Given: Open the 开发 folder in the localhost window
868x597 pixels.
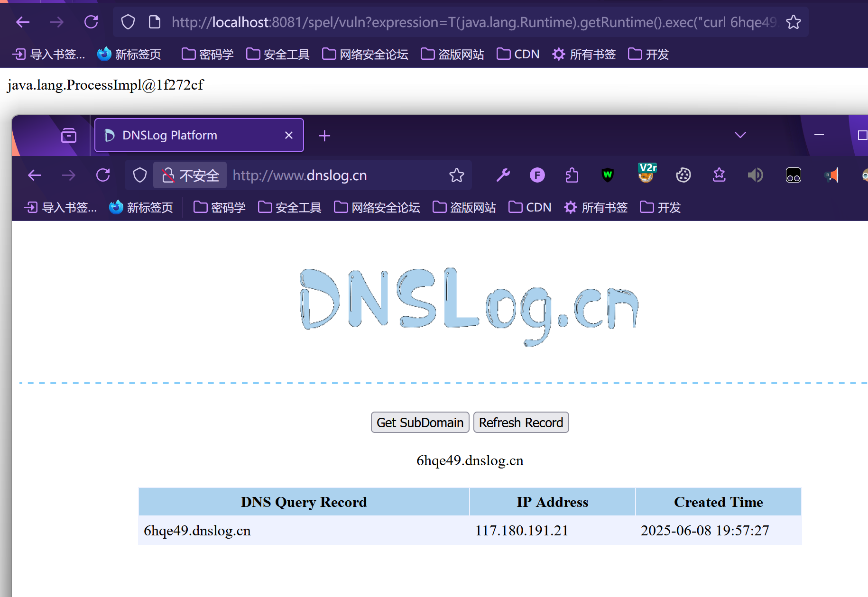Looking at the screenshot, I should click(x=648, y=54).
